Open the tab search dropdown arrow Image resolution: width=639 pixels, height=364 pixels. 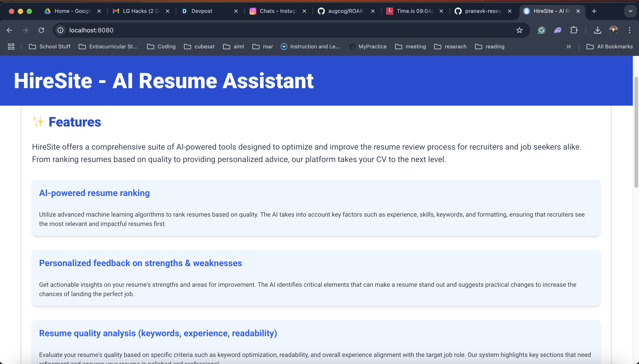[x=630, y=11]
